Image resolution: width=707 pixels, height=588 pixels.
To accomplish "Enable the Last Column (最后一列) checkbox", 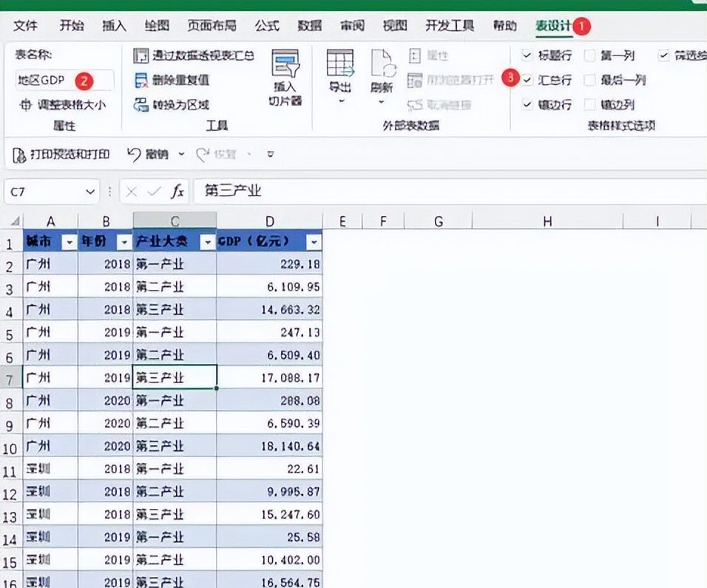I will (x=590, y=80).
